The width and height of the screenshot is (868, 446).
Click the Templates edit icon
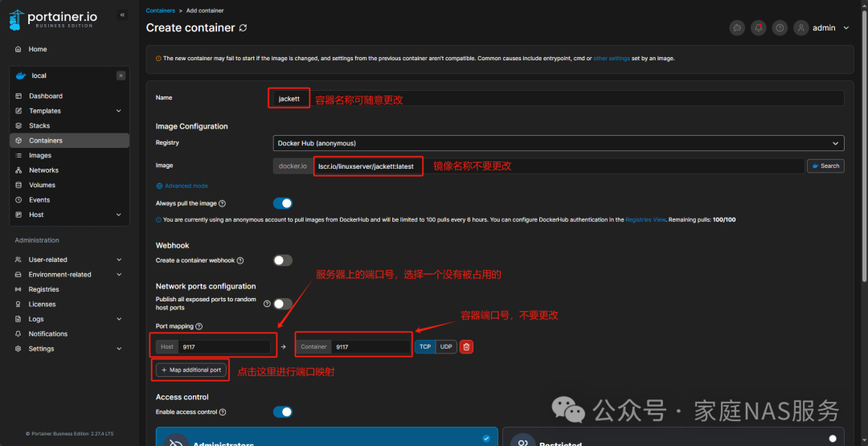(18, 111)
